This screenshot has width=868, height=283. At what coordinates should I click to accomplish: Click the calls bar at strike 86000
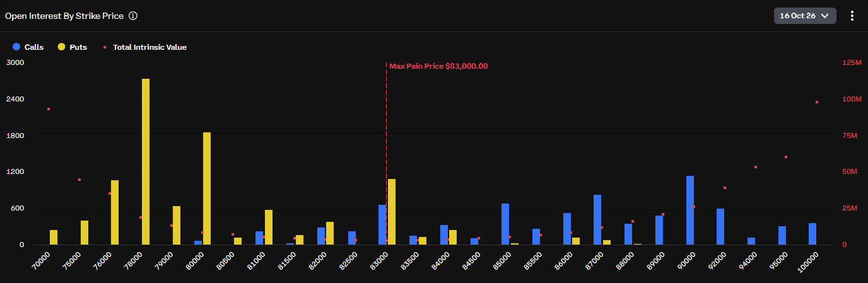pyautogui.click(x=567, y=229)
